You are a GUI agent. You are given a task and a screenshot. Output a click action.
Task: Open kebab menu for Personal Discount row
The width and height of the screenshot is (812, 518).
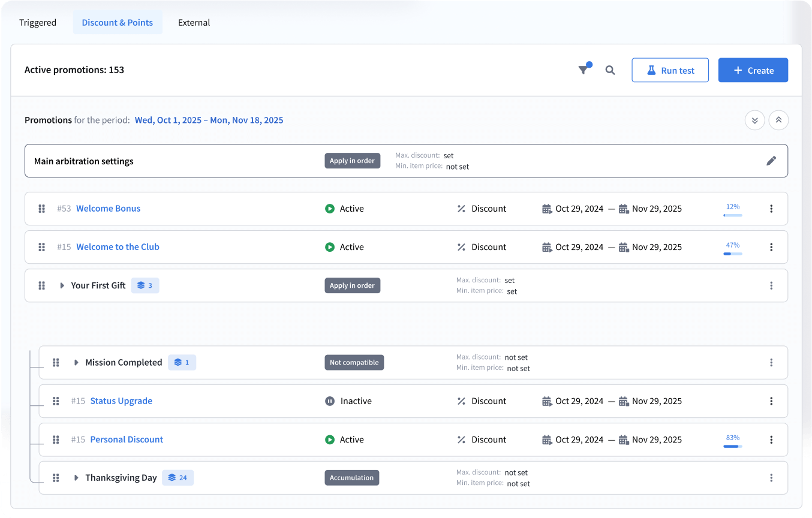[771, 439]
